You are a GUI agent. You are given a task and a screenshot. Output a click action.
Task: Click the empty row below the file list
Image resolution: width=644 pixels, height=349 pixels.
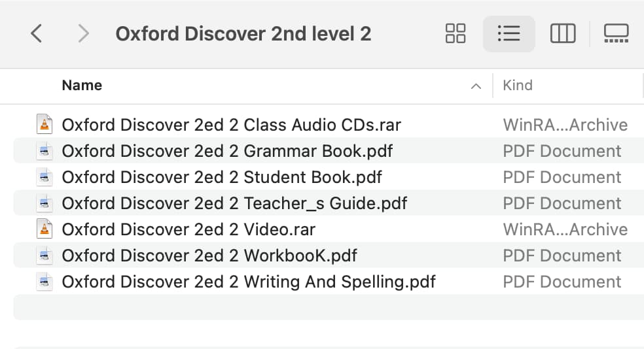329,307
